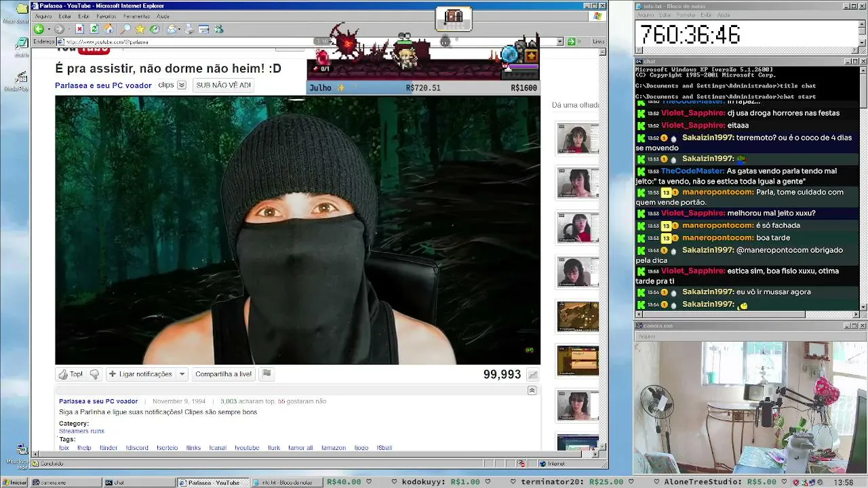The width and height of the screenshot is (868, 488).
Task: Open the Arquivo menu in Internet Explorer
Action: click(43, 16)
